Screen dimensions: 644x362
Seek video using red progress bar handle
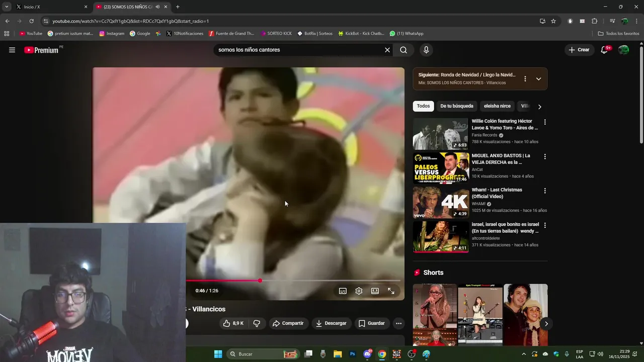[260, 281]
